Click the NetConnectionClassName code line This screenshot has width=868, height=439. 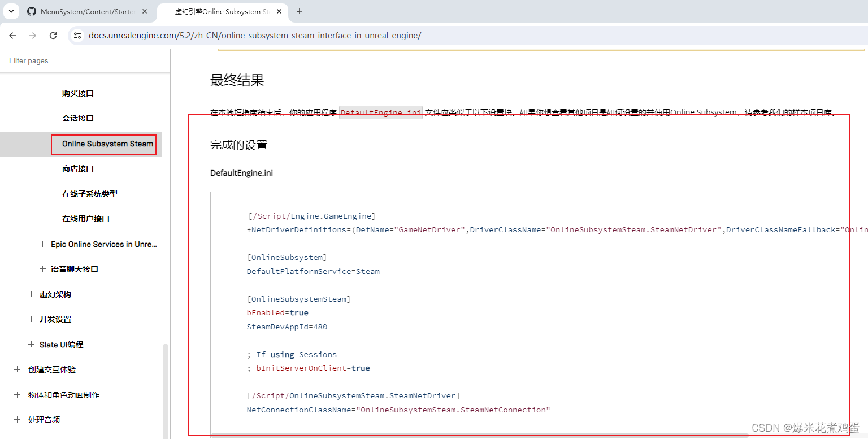(x=398, y=410)
